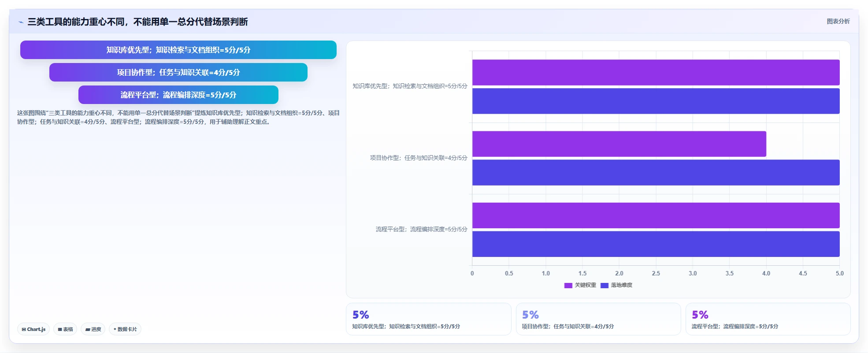Click the x-axis tick label 1.5
The height and width of the screenshot is (353, 868).
(x=582, y=273)
